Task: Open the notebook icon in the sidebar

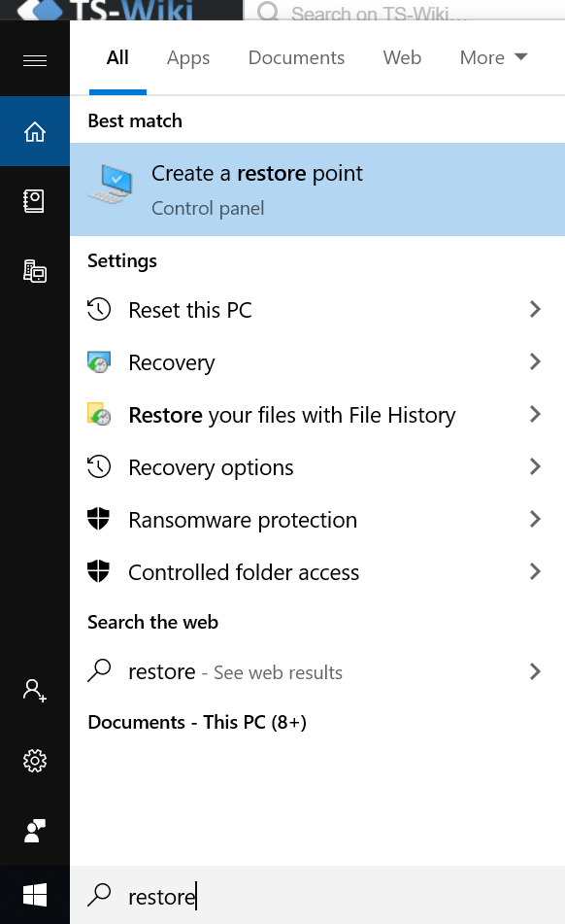Action: (x=35, y=201)
